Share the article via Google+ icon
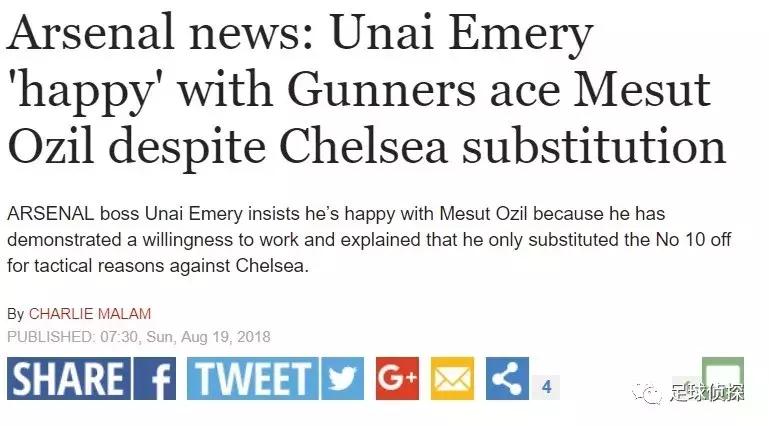Image resolution: width=769 pixels, height=426 pixels. coord(397,379)
